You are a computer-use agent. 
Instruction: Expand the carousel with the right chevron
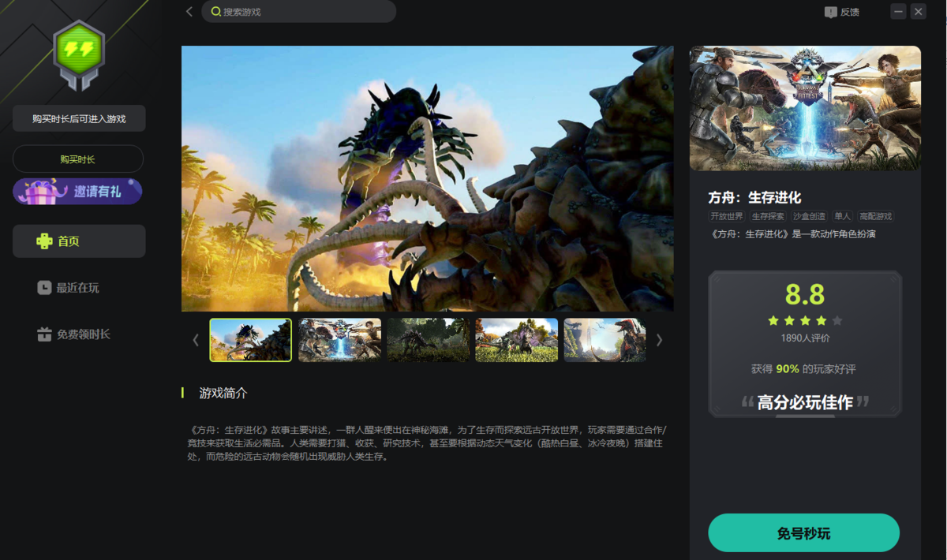coord(660,340)
